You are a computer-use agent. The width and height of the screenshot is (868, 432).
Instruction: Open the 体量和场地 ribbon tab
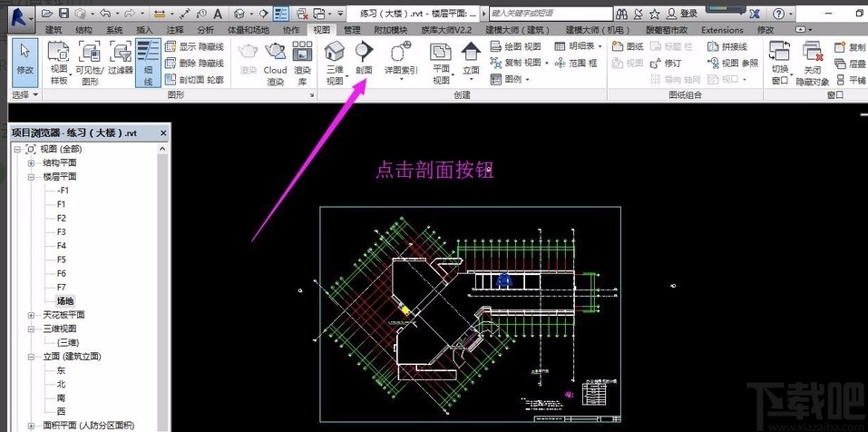pyautogui.click(x=248, y=30)
